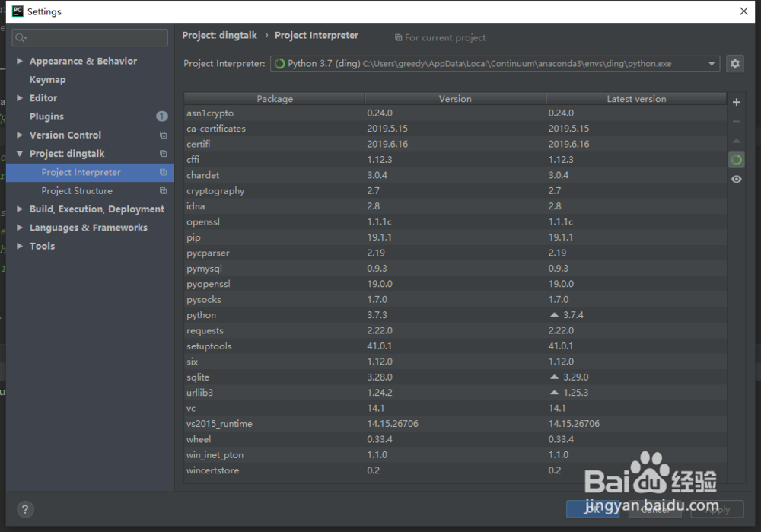Image resolution: width=761 pixels, height=532 pixels.
Task: Click the Apply button
Action: pyautogui.click(x=717, y=509)
